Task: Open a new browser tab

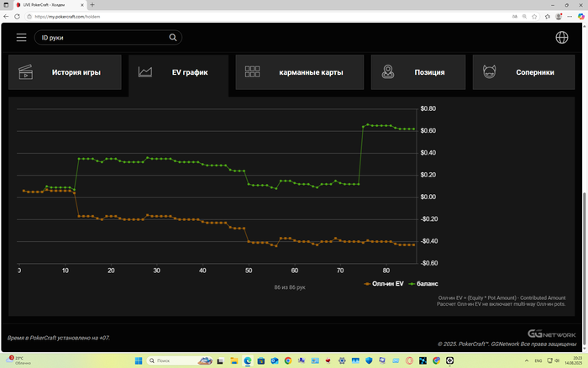Action: [92, 5]
